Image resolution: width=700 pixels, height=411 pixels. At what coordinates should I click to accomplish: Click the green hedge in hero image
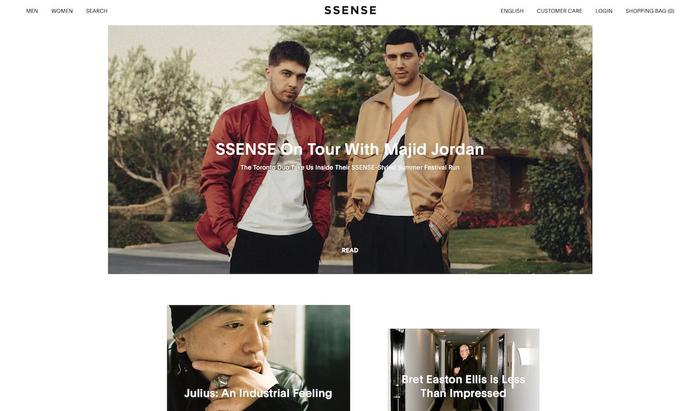click(558, 210)
